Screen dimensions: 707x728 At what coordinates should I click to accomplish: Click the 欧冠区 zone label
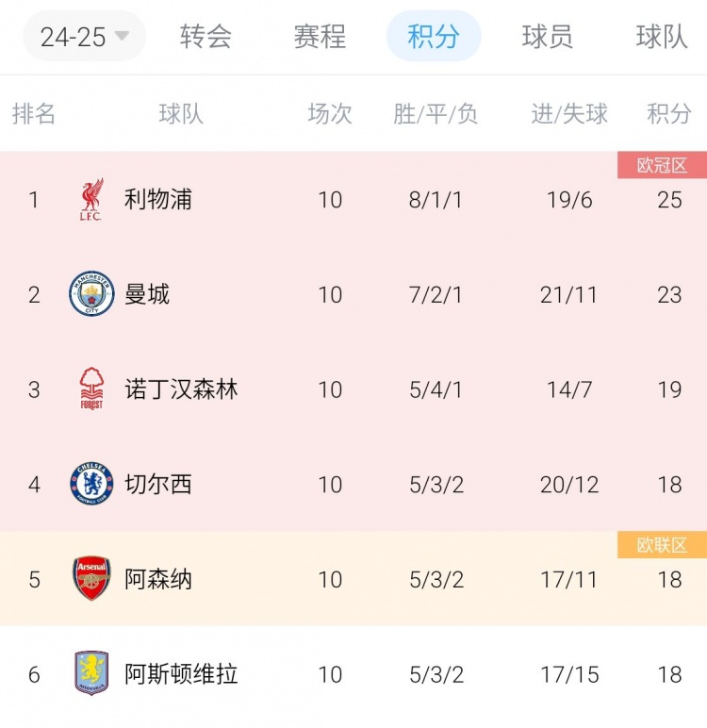click(x=662, y=166)
